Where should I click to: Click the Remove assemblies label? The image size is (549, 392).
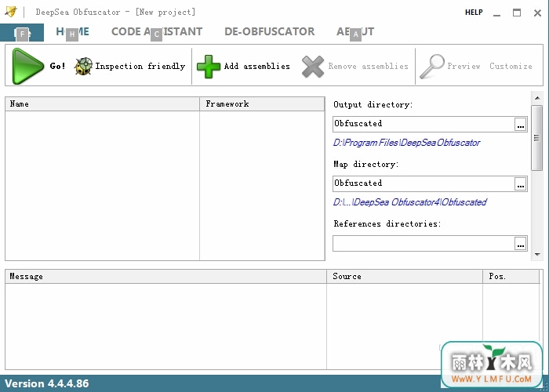click(x=369, y=66)
